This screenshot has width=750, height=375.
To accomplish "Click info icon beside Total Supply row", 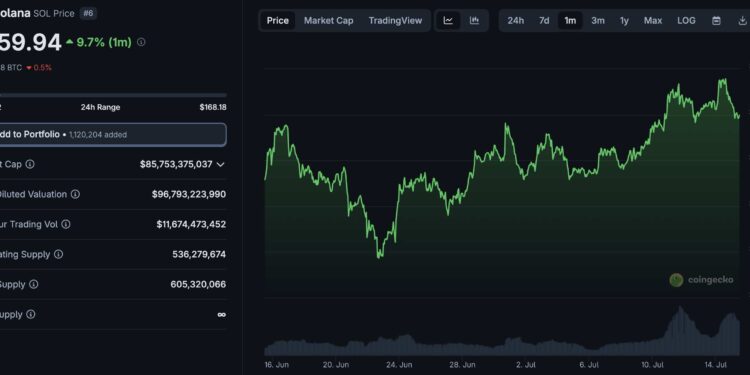I will (33, 284).
